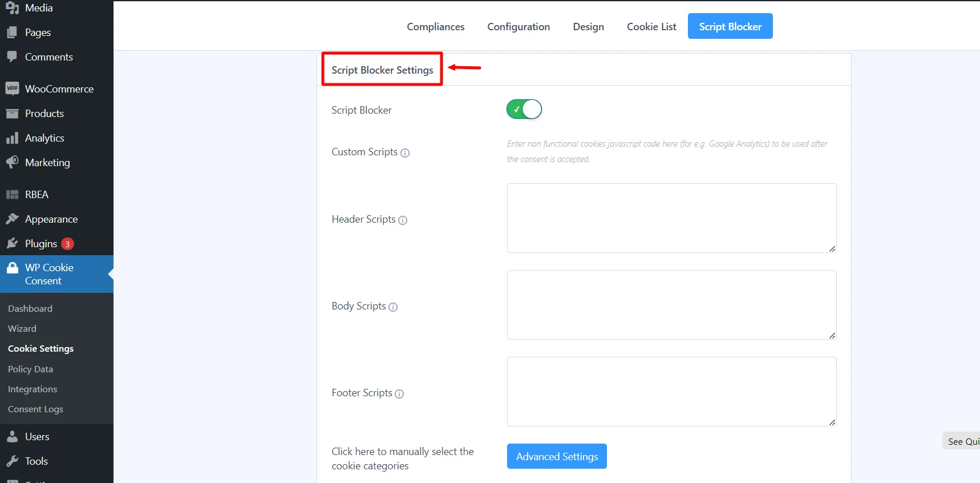Image resolution: width=980 pixels, height=483 pixels.
Task: Click the Body Scripts label text
Action: pos(359,306)
